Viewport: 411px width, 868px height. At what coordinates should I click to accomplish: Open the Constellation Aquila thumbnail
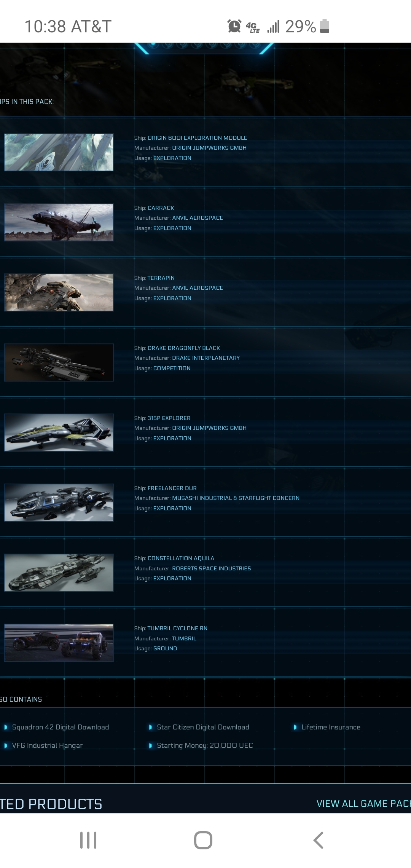click(59, 573)
